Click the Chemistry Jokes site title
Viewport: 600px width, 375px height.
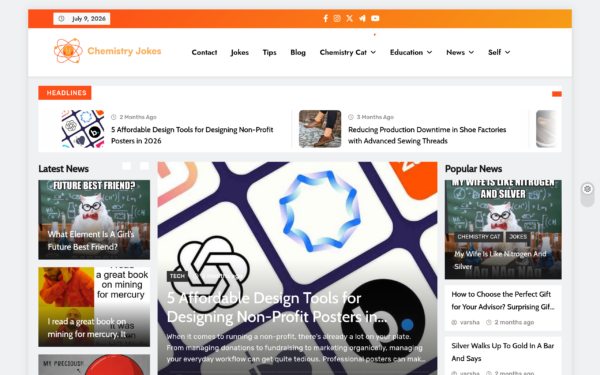click(x=124, y=51)
